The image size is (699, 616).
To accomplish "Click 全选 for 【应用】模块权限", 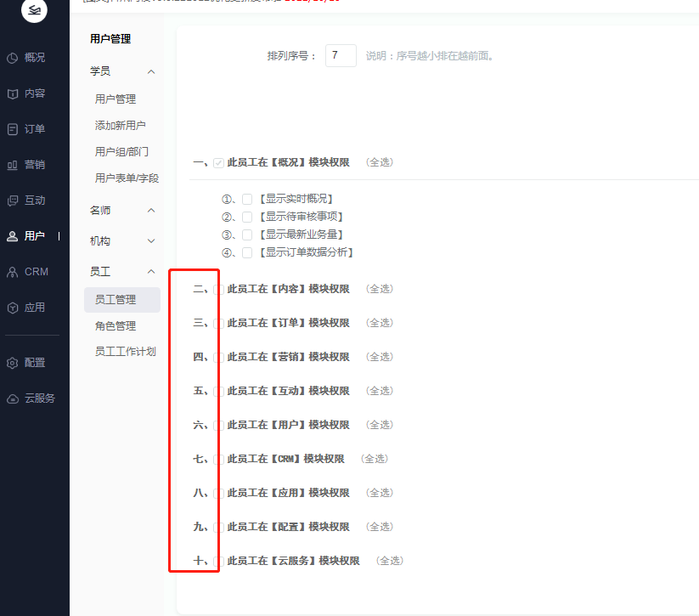I will (x=380, y=493).
